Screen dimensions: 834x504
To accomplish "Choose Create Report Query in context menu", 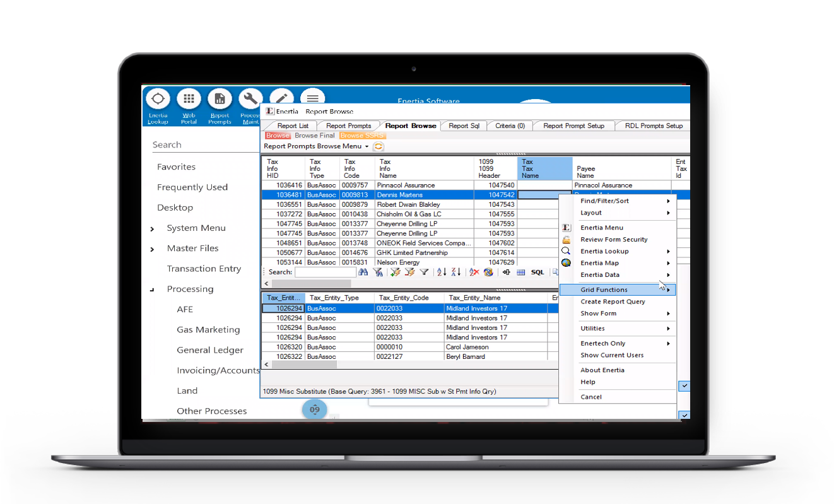I will pos(618,302).
